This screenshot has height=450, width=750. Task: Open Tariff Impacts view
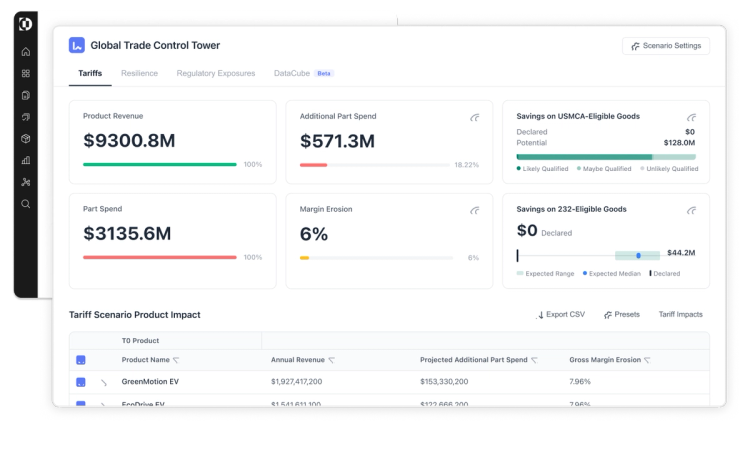(x=681, y=314)
